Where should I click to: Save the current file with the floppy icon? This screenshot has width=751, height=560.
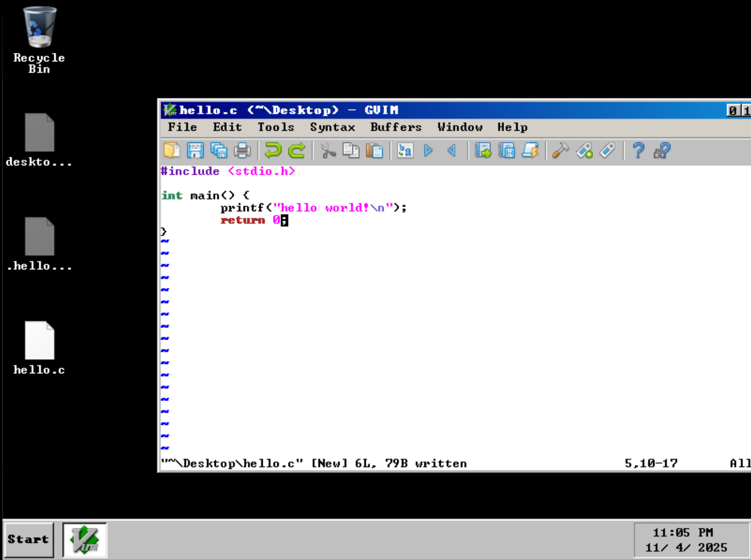point(195,151)
